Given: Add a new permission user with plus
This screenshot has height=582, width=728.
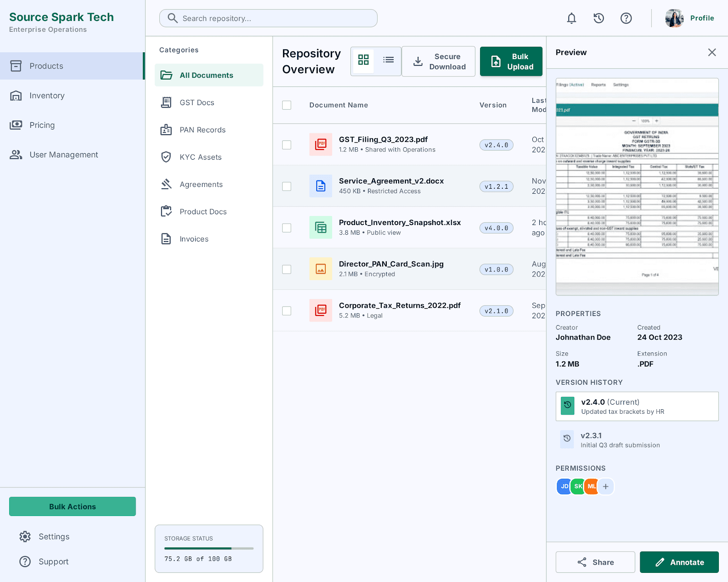Looking at the screenshot, I should (606, 487).
